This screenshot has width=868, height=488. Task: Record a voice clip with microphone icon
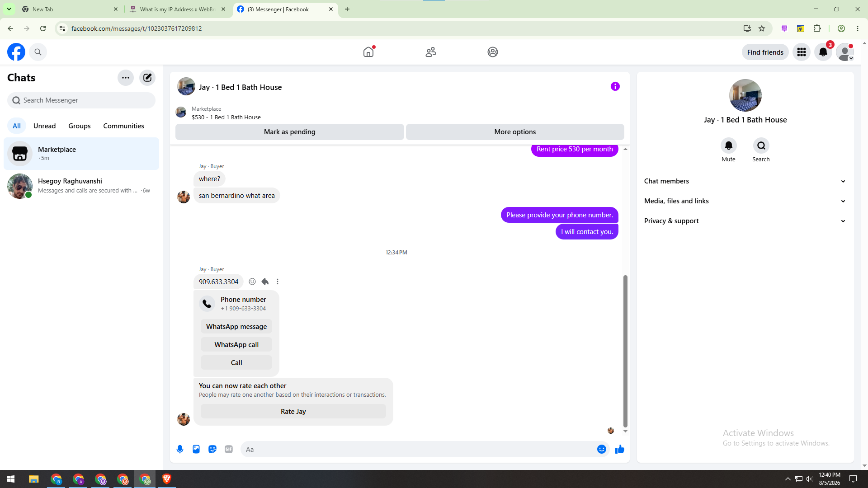(x=180, y=449)
